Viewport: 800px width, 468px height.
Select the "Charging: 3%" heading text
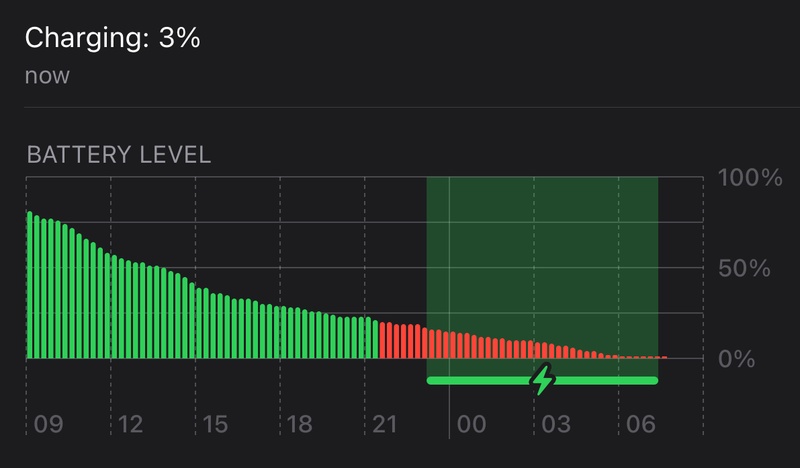(x=112, y=38)
